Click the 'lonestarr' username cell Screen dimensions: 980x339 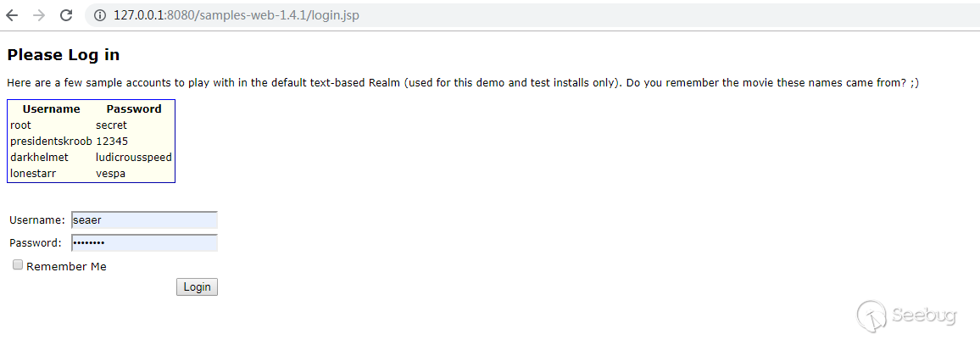35,173
